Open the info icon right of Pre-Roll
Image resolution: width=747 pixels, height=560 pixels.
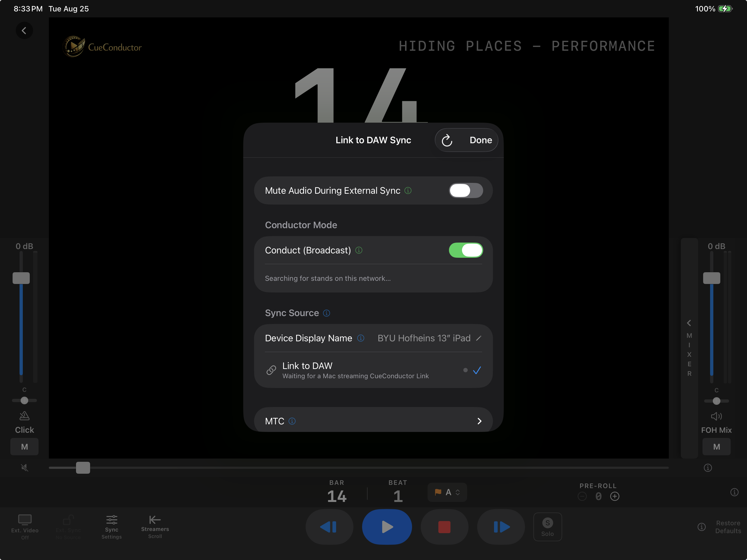(x=734, y=492)
